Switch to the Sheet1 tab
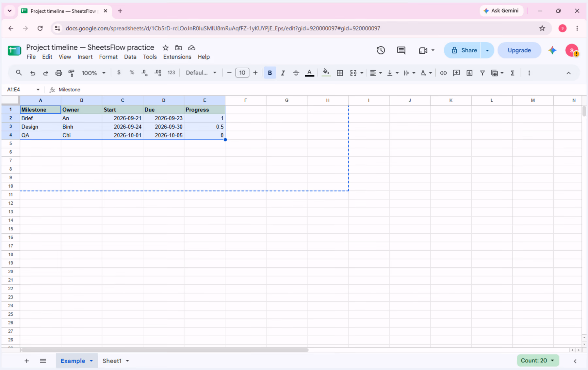The height and width of the screenshot is (370, 588). click(x=112, y=361)
